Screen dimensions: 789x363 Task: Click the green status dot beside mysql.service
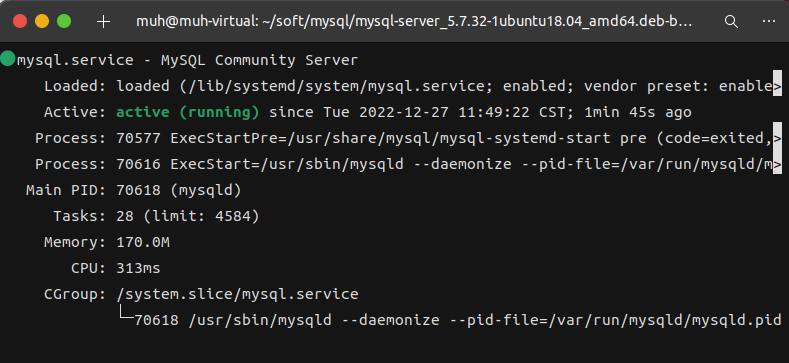click(x=8, y=59)
